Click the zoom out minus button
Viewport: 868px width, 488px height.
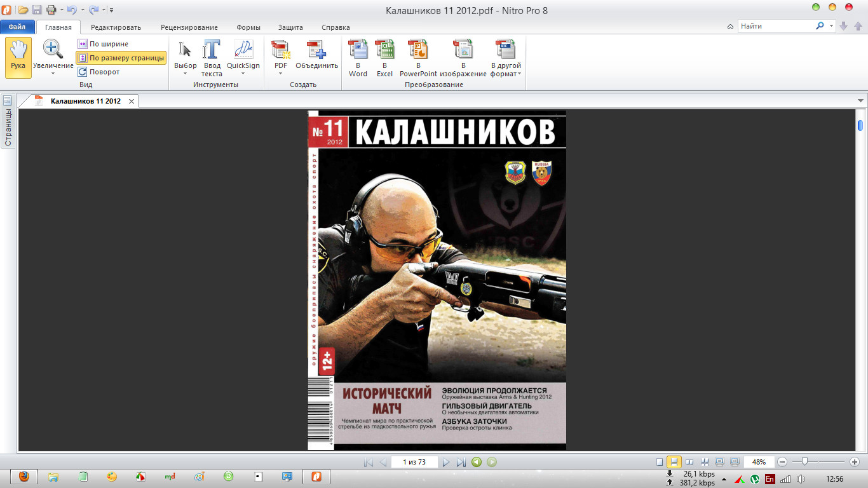point(782,462)
